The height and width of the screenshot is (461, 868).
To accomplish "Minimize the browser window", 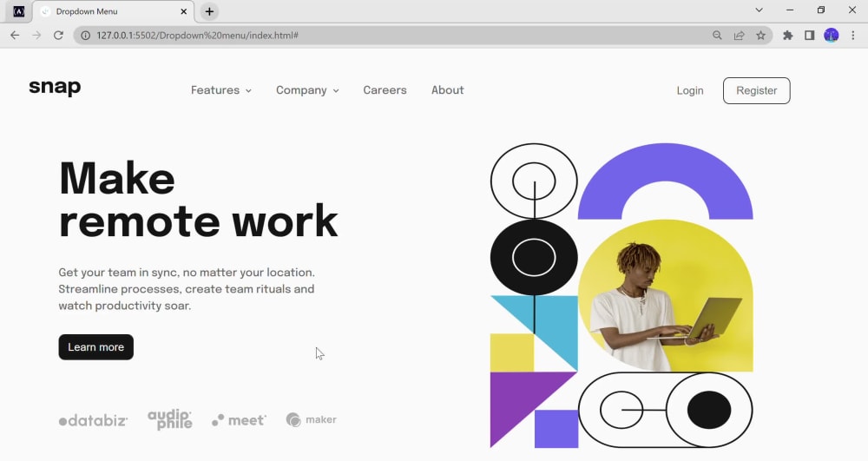I will (x=790, y=10).
